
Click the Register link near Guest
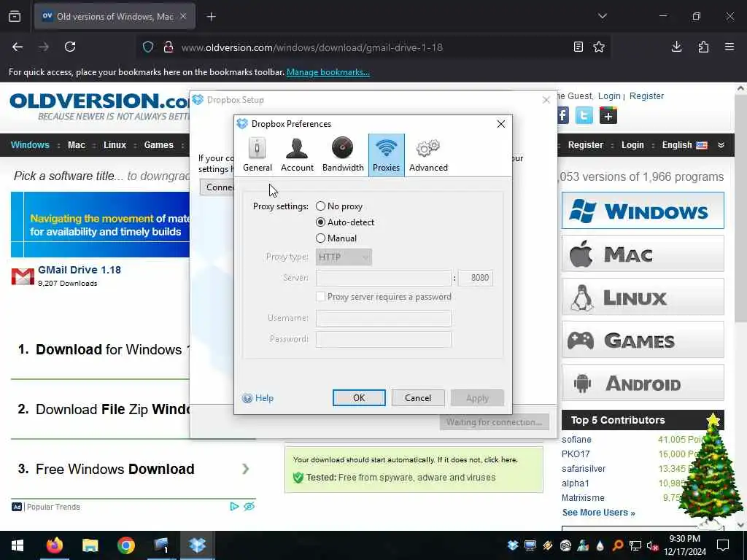(x=646, y=96)
